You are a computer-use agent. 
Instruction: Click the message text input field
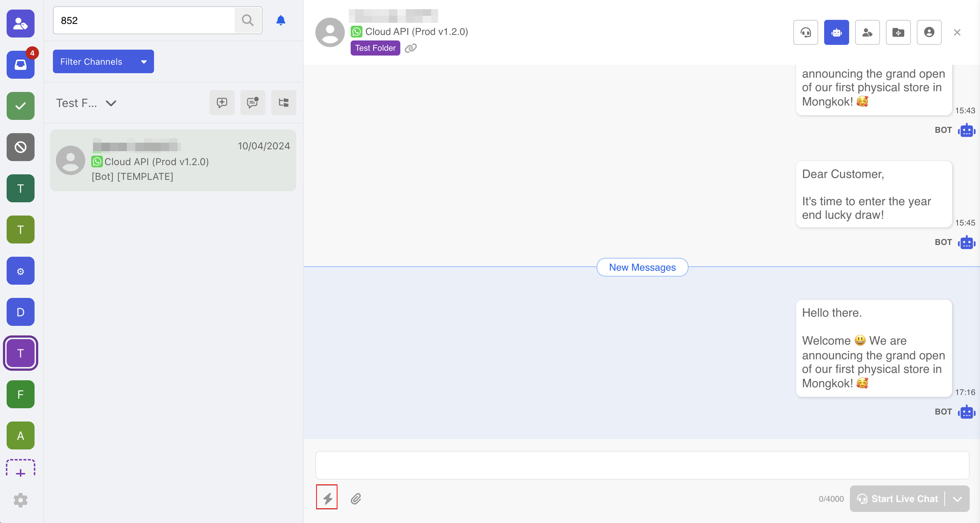642,465
